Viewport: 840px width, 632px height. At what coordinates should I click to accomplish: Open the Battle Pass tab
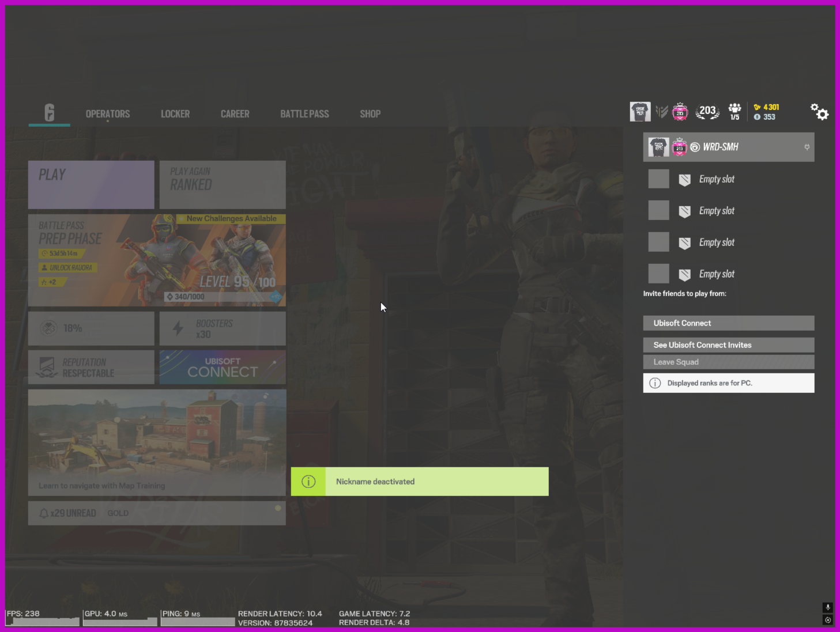point(304,114)
